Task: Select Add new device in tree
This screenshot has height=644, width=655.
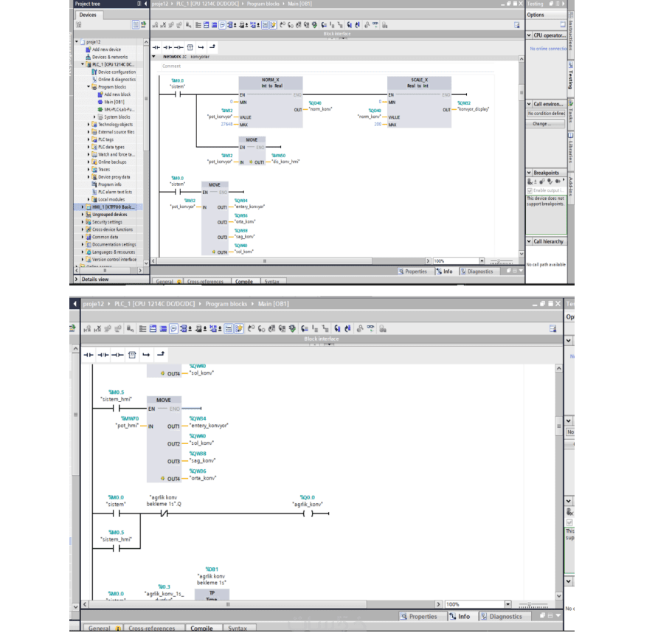Action: click(106, 49)
